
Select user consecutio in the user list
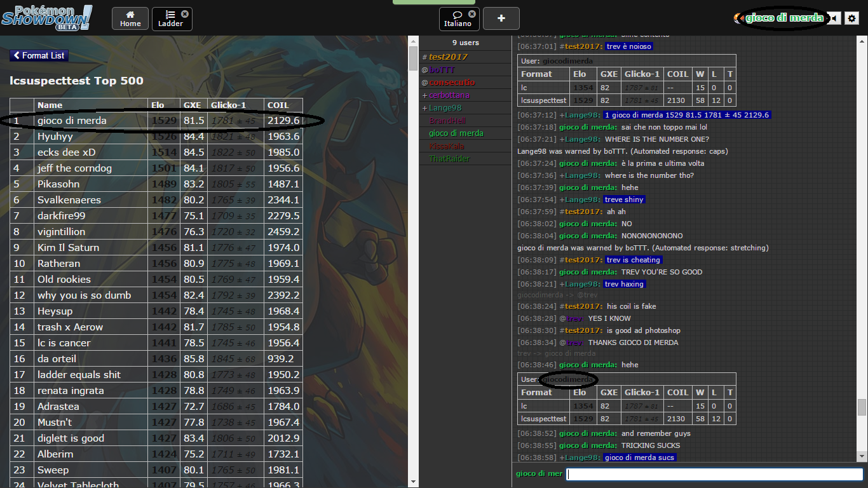465,83
